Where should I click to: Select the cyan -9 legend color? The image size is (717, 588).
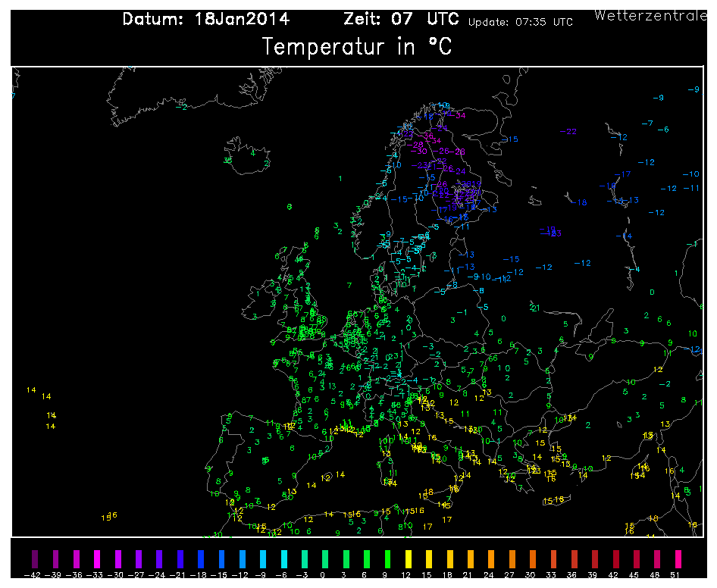pos(263,558)
